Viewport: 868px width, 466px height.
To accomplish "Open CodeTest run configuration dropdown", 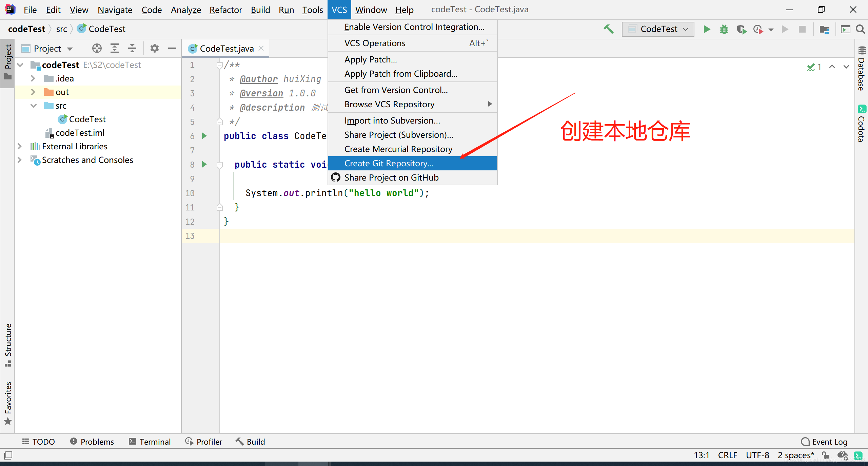I will tap(658, 29).
